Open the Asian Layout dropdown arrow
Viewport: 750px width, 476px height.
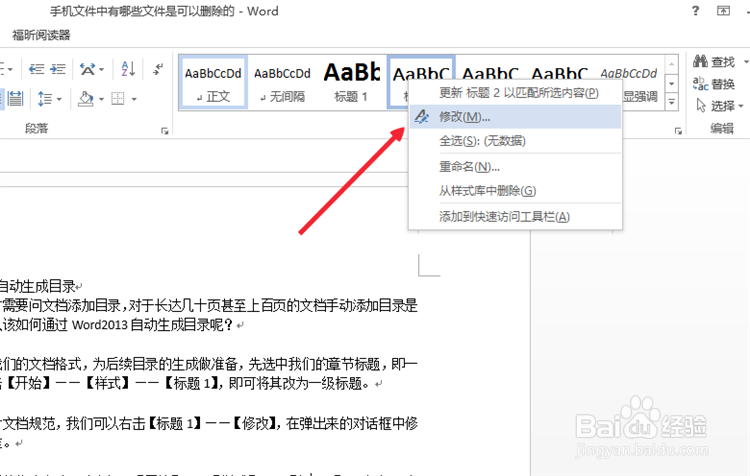(x=101, y=70)
